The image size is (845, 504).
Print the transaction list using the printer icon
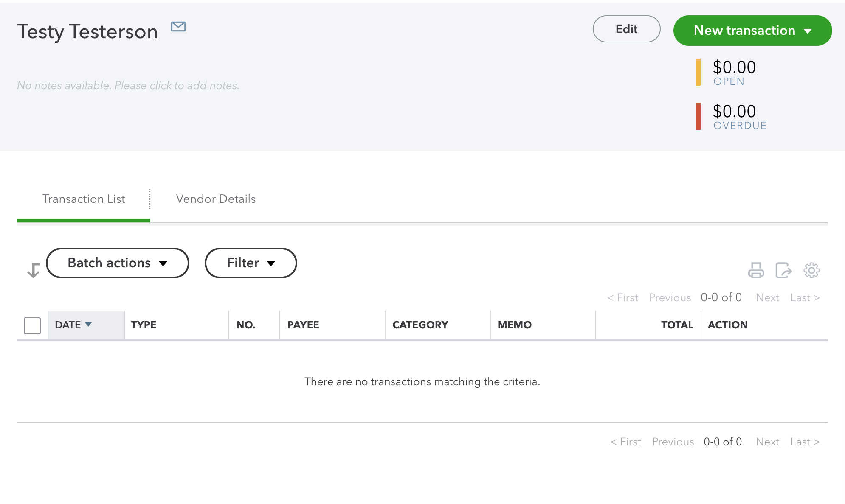pyautogui.click(x=757, y=270)
